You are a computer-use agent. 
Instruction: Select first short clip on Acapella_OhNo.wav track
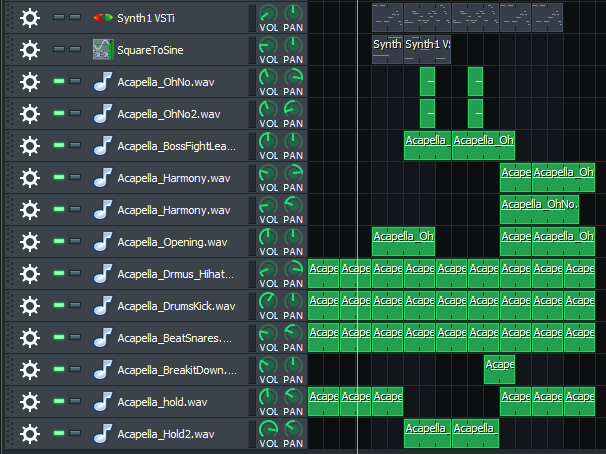tap(427, 82)
